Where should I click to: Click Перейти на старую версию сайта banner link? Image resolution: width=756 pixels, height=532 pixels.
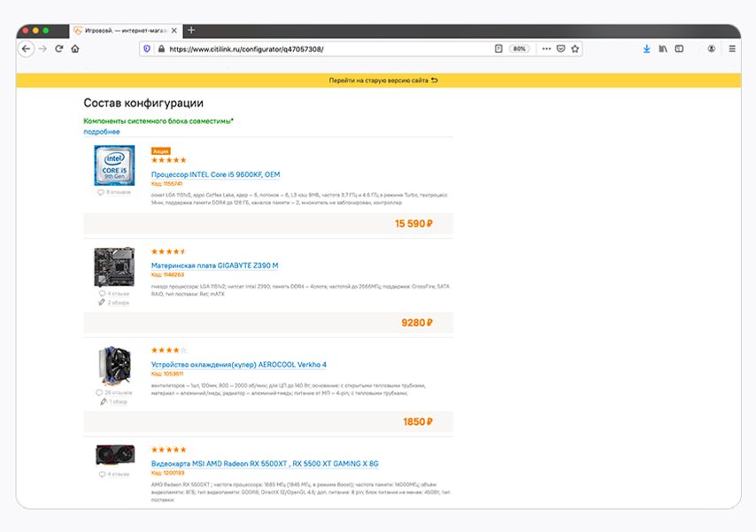[x=383, y=81]
